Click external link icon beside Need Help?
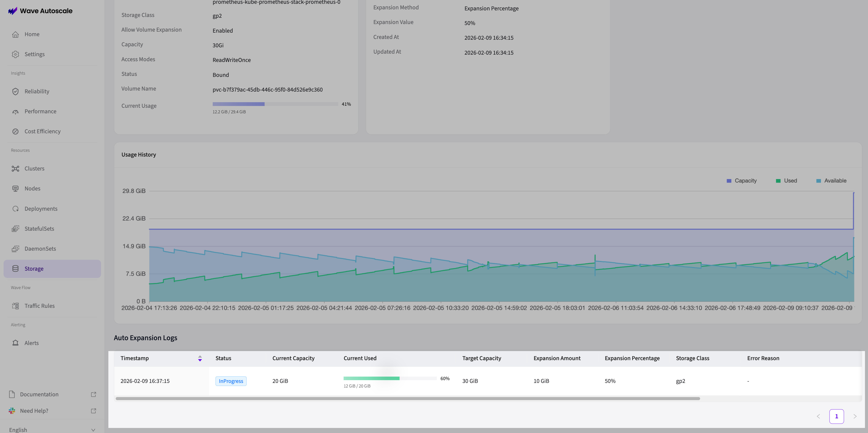Screen dimensions: 868x433 click(94, 411)
